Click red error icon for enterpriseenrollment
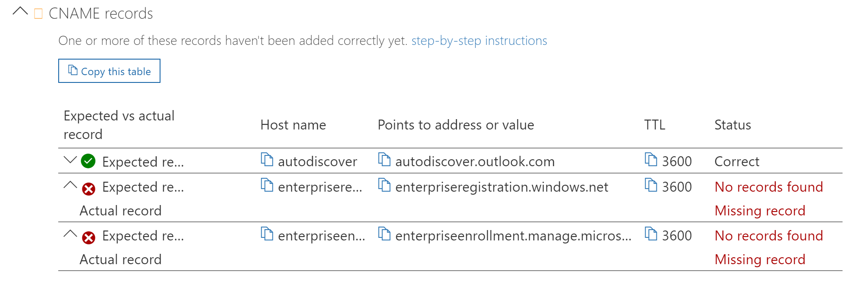The image size is (868, 281). pos(88,237)
